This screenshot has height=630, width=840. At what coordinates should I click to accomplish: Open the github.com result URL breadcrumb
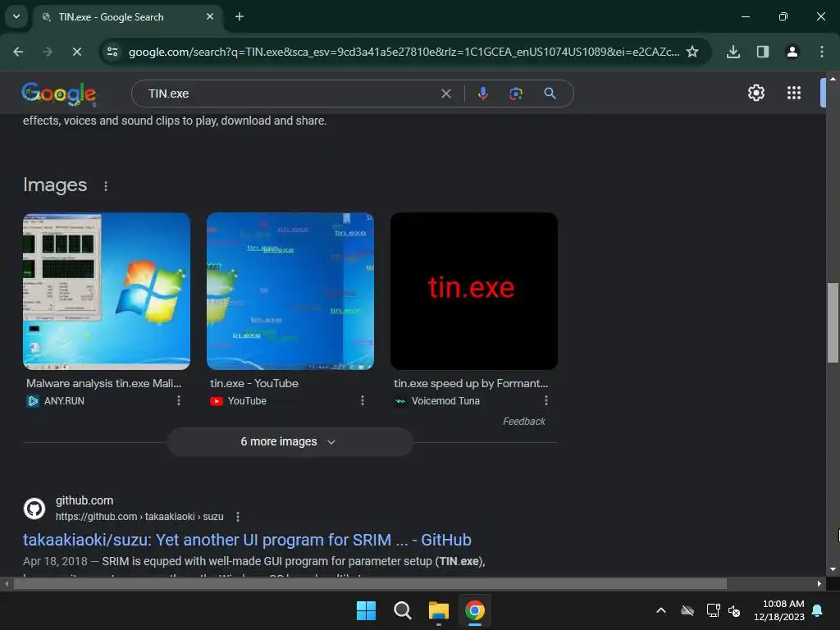(x=139, y=517)
